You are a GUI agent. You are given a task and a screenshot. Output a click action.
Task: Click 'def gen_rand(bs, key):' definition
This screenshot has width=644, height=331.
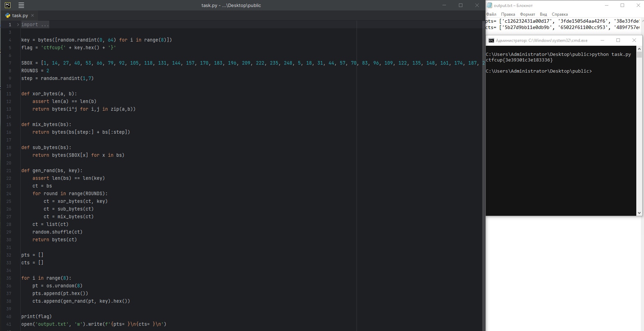click(x=52, y=170)
